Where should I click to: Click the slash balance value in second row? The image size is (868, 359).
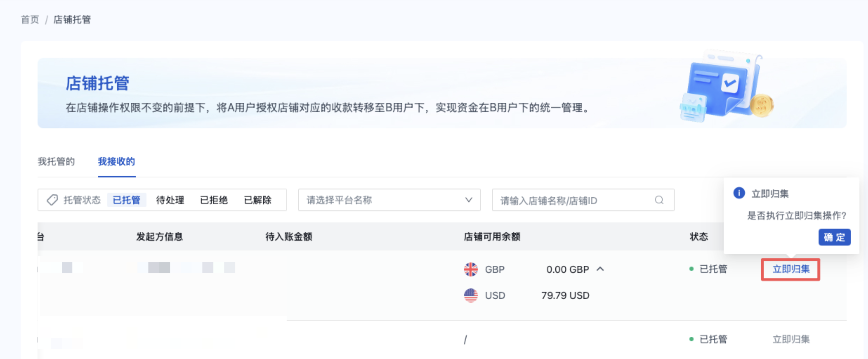click(465, 339)
